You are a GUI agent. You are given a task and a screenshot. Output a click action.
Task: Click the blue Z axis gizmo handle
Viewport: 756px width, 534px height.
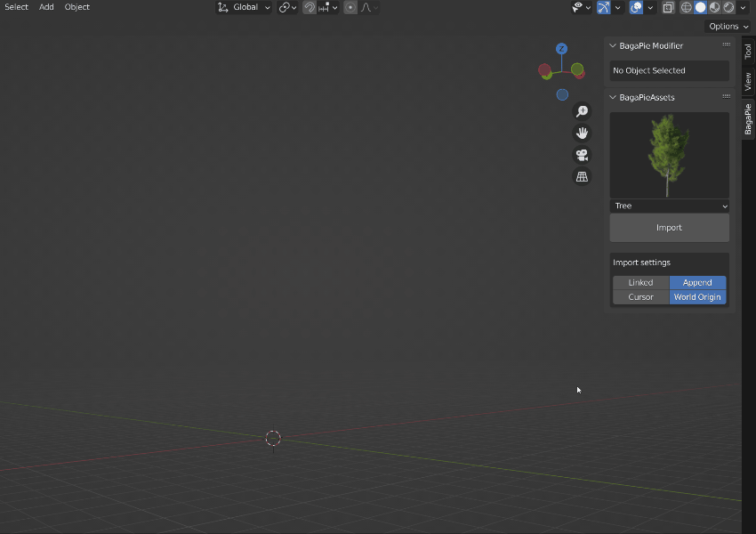pos(561,49)
